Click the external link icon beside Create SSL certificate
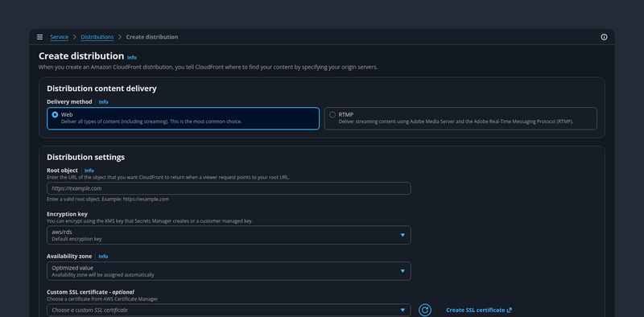Image resolution: width=644 pixels, height=317 pixels. point(510,310)
